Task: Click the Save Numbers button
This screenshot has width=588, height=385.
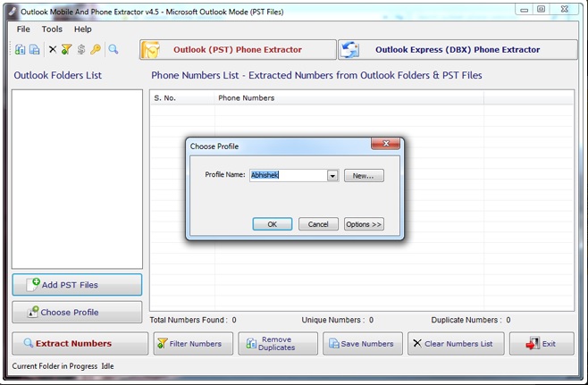Action: [x=363, y=343]
